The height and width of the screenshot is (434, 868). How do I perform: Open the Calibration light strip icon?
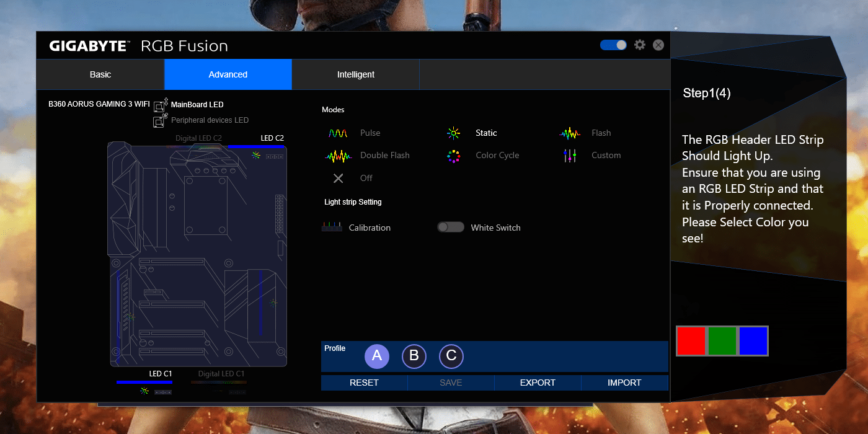[x=332, y=227]
